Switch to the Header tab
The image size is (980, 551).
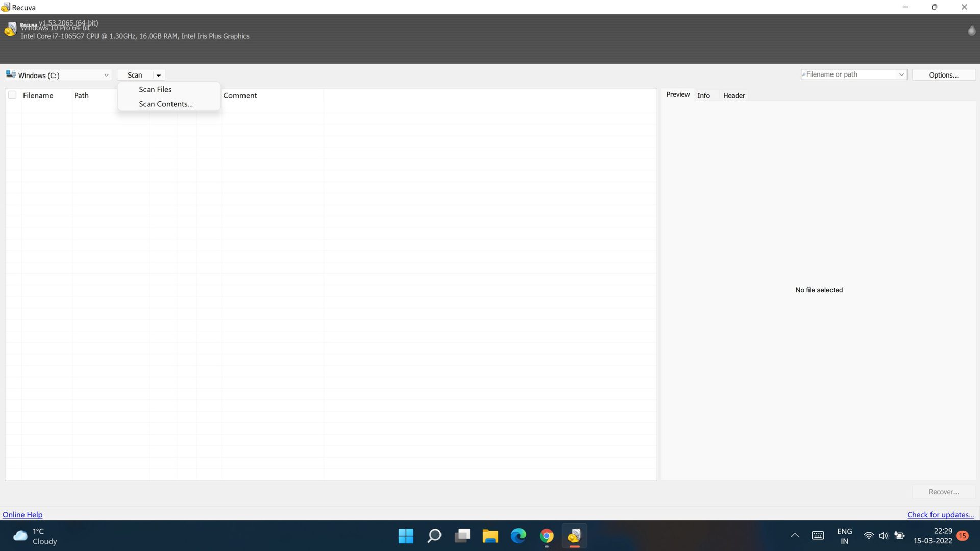pyautogui.click(x=733, y=95)
